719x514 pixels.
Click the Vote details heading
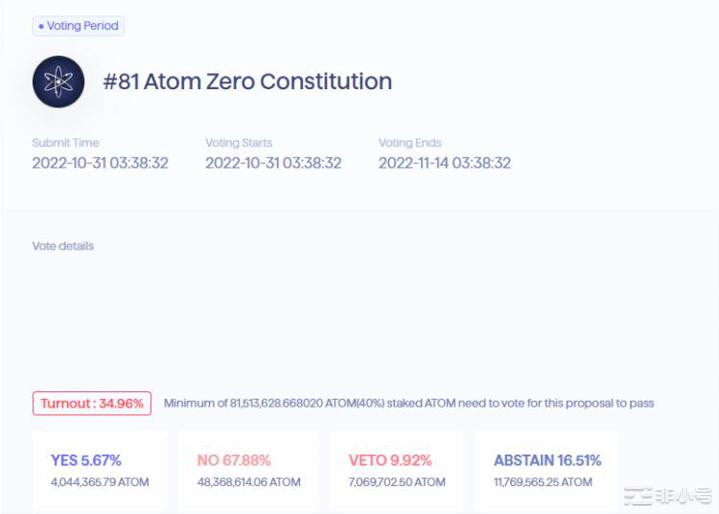63,246
